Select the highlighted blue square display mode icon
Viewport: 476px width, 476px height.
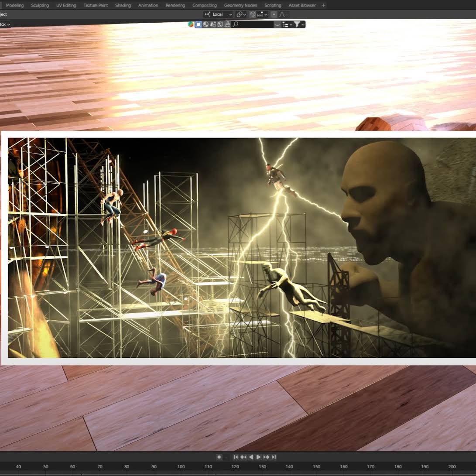(198, 24)
